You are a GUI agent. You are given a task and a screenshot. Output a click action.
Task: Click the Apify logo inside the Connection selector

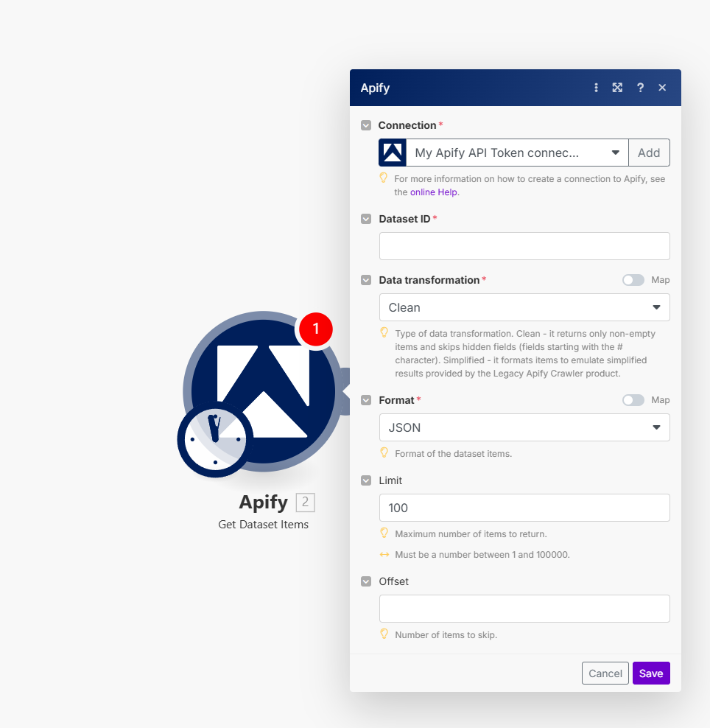(x=392, y=153)
